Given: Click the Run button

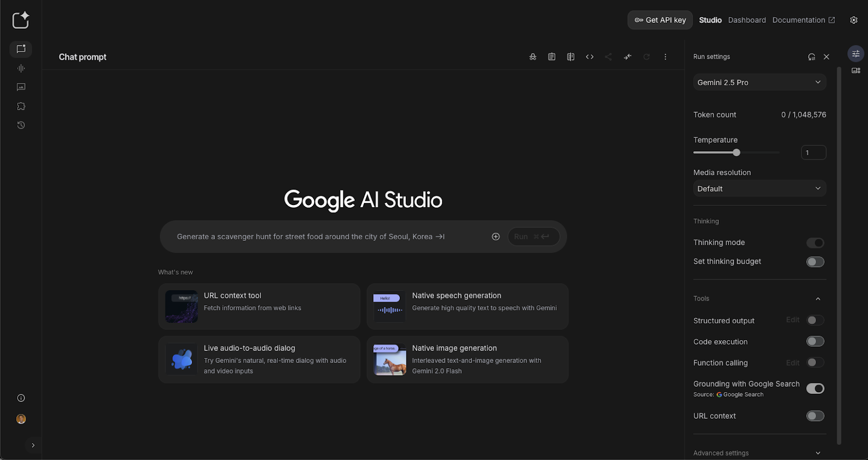Looking at the screenshot, I should tap(533, 237).
